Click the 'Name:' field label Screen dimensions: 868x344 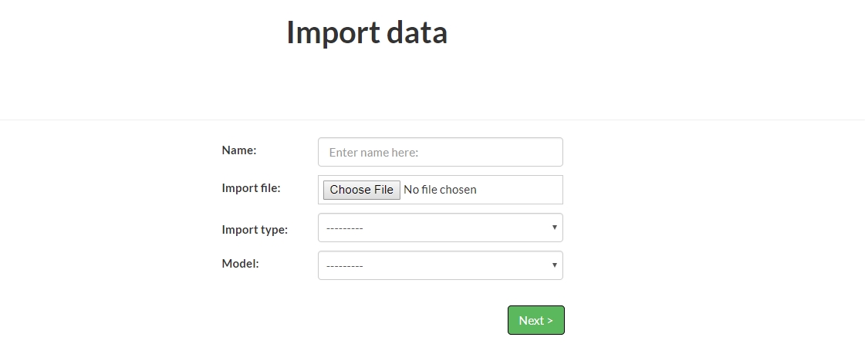click(239, 150)
